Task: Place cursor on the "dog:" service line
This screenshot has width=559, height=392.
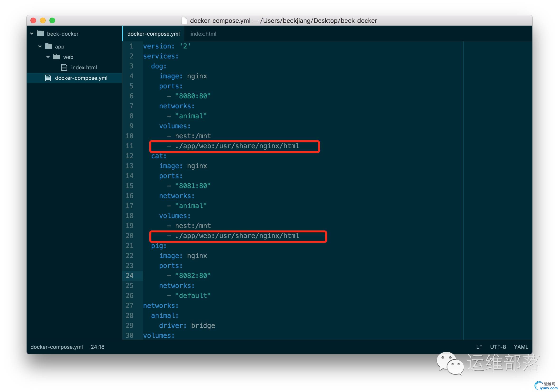Action: tap(159, 66)
